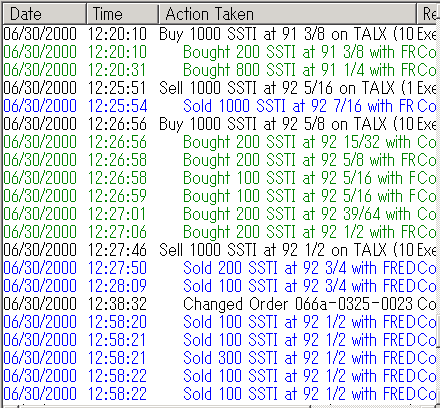Click time cell 12:20:31

(117, 70)
